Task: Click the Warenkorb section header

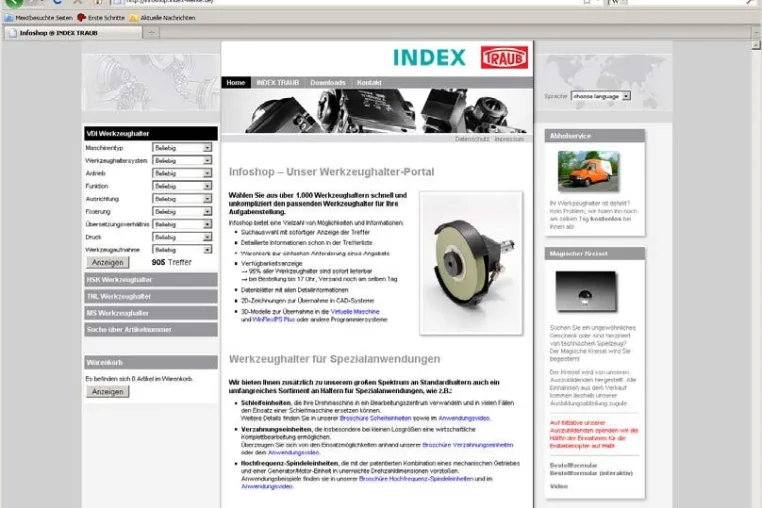Action: (151, 362)
